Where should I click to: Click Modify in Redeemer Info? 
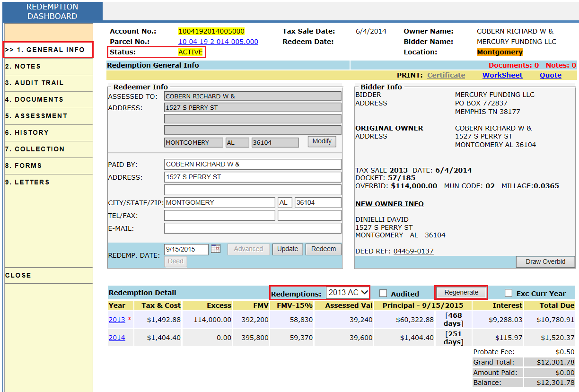pyautogui.click(x=322, y=141)
